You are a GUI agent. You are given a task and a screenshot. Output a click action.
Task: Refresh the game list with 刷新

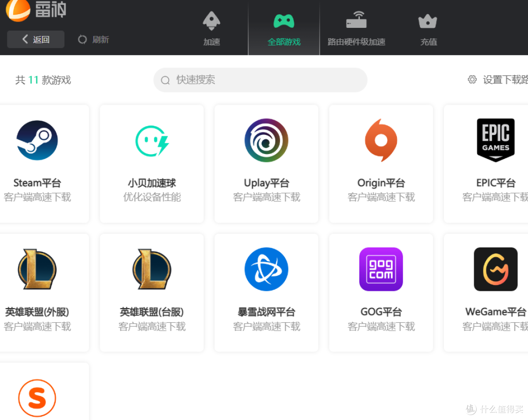click(x=93, y=40)
